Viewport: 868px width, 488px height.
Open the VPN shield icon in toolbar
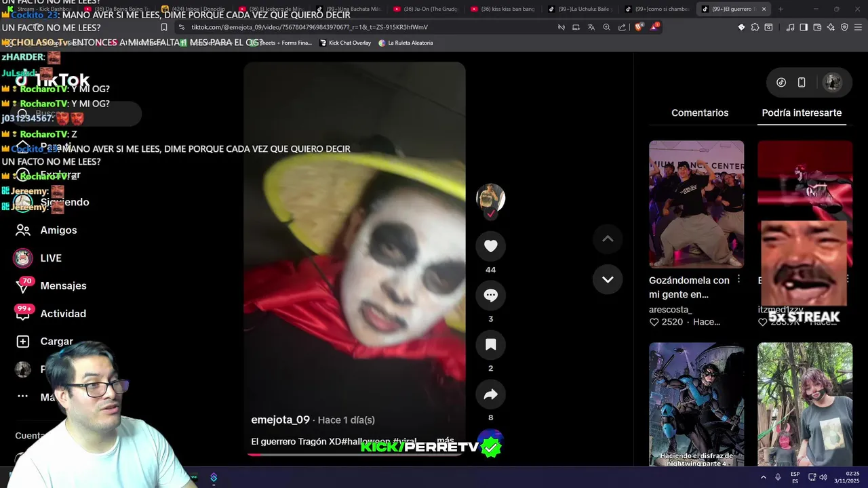click(844, 27)
